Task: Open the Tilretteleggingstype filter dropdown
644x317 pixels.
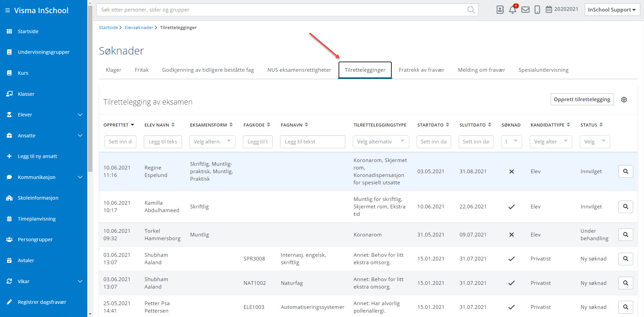Action: point(381,142)
